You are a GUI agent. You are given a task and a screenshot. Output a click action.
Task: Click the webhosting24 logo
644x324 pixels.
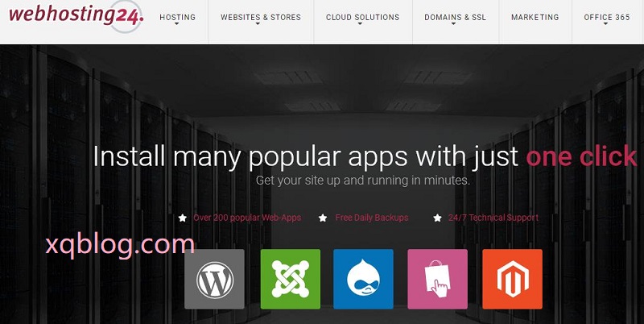point(76,16)
